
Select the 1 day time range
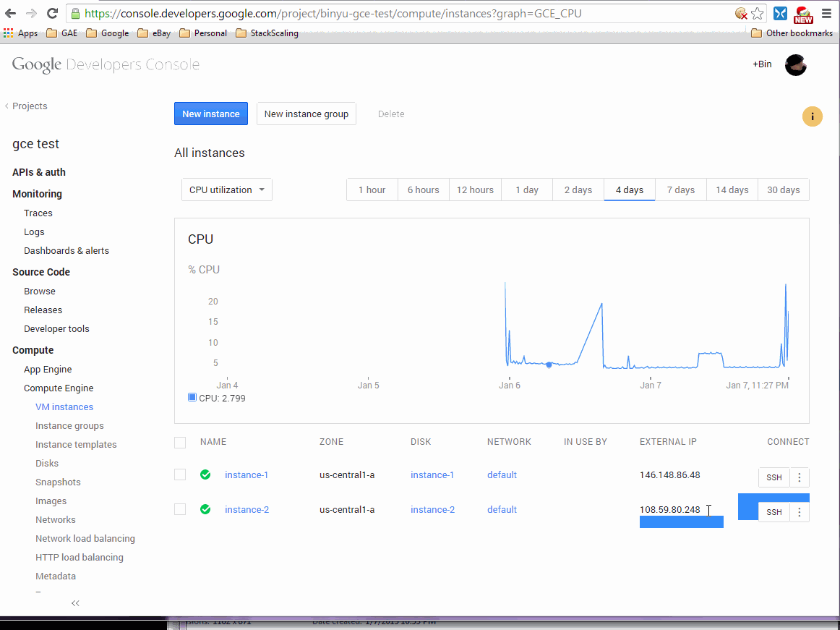[x=527, y=190]
